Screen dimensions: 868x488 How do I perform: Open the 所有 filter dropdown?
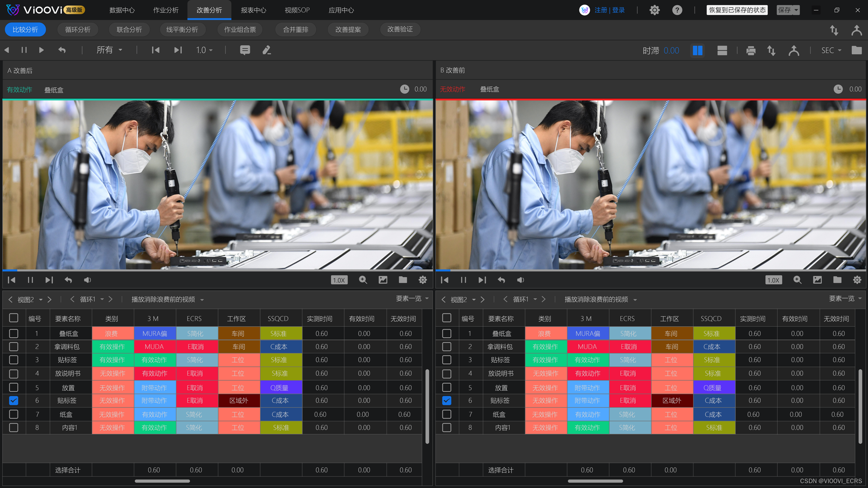tap(109, 50)
